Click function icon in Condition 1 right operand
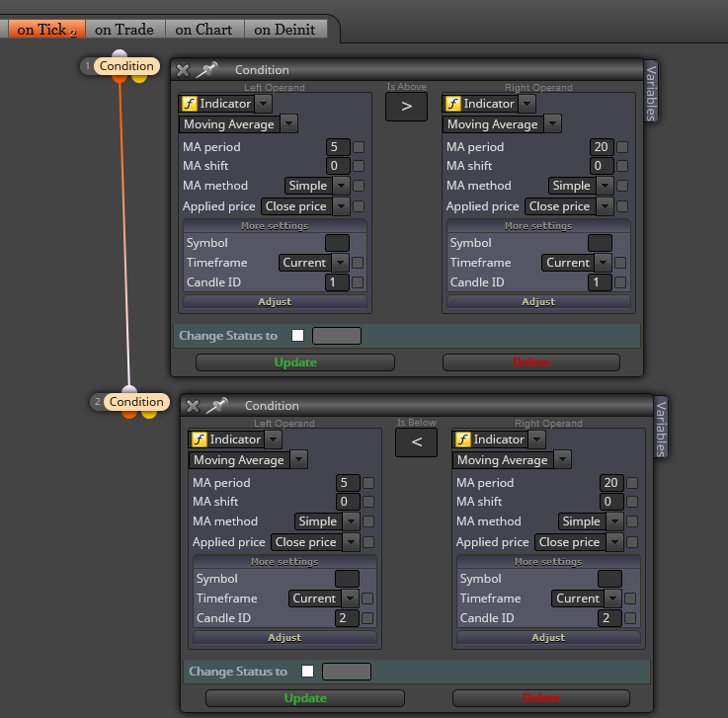 pyautogui.click(x=452, y=104)
